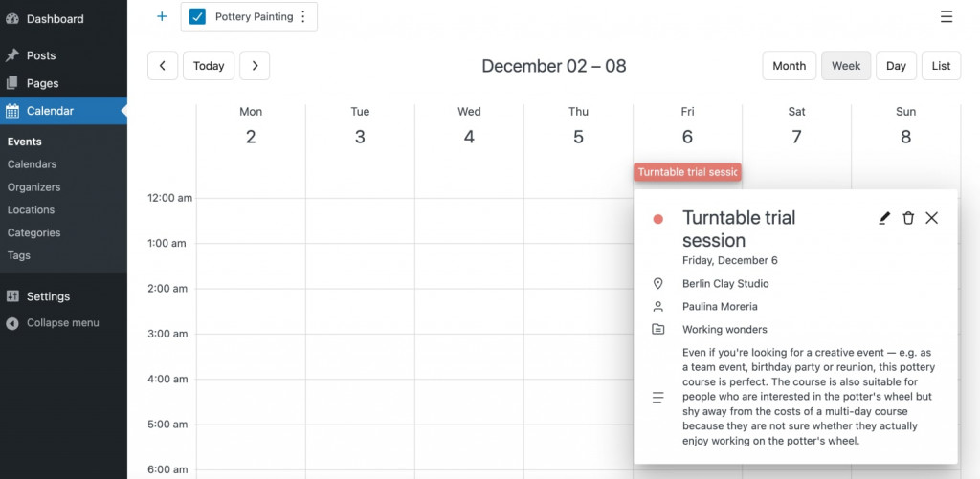980x479 pixels.
Task: Open the hamburger menu at top right
Action: coord(947,17)
